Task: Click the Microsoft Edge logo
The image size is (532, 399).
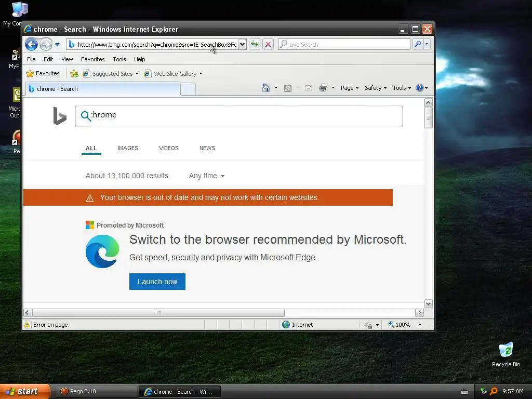Action: click(x=102, y=251)
